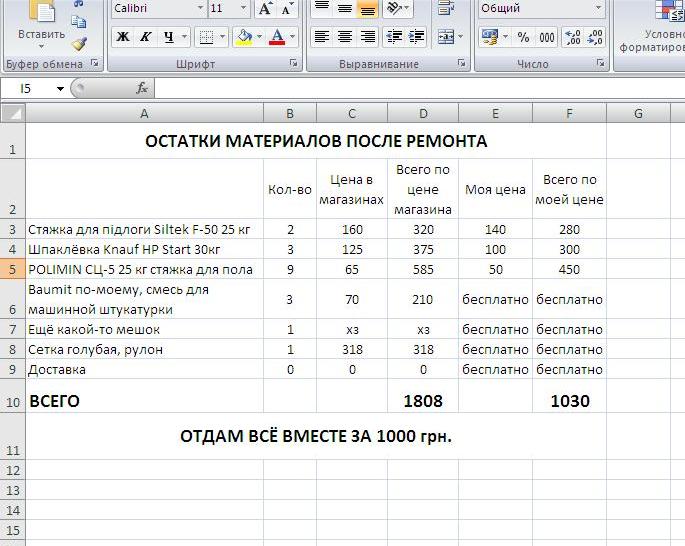Toggle Italic К formatting
Viewport: 685px width, 546px height.
pos(145,37)
